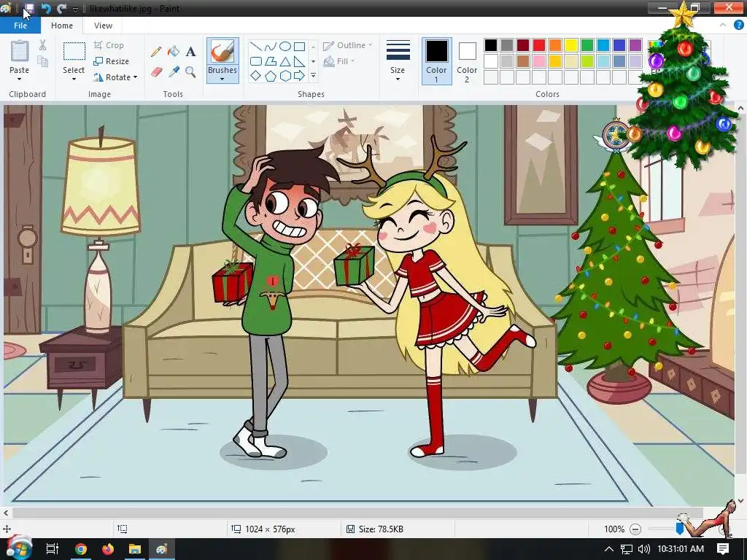
Task: Open the Select dropdown arrow
Action: click(x=74, y=79)
